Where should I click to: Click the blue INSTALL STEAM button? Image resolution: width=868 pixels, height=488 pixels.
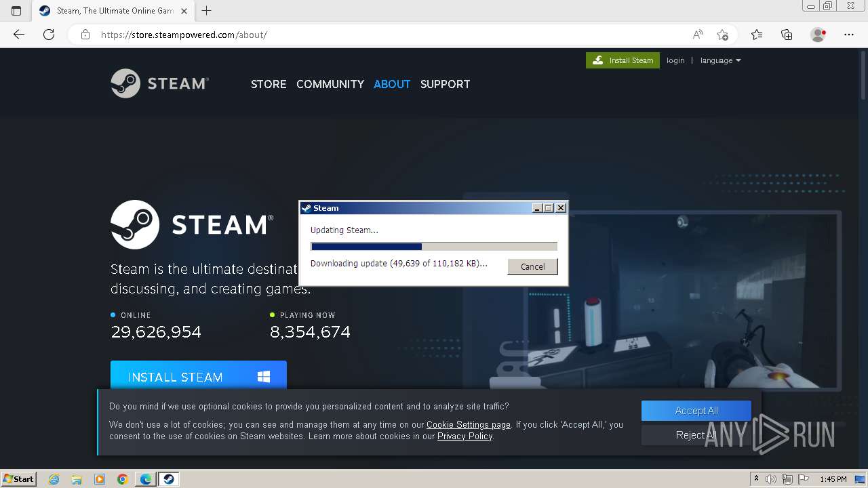[199, 377]
